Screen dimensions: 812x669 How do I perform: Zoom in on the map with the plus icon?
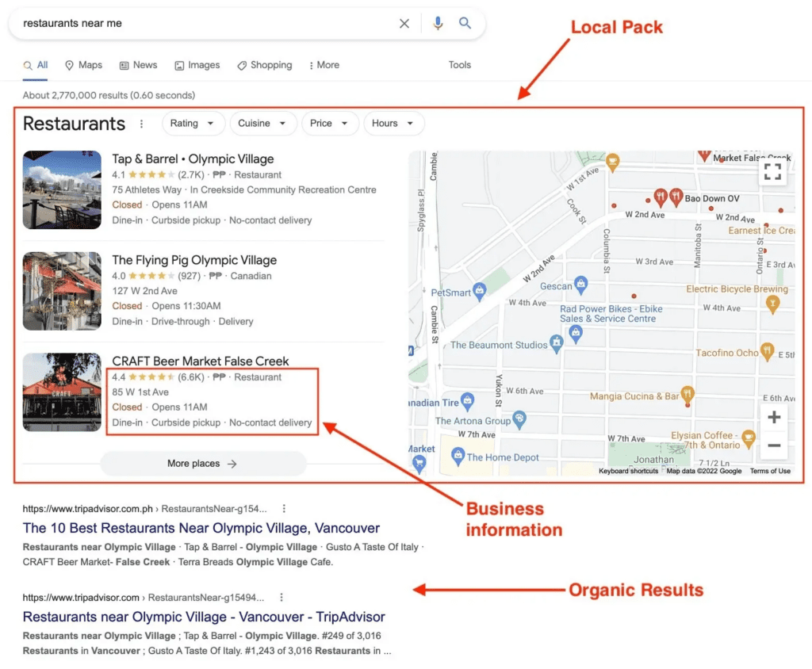(773, 416)
